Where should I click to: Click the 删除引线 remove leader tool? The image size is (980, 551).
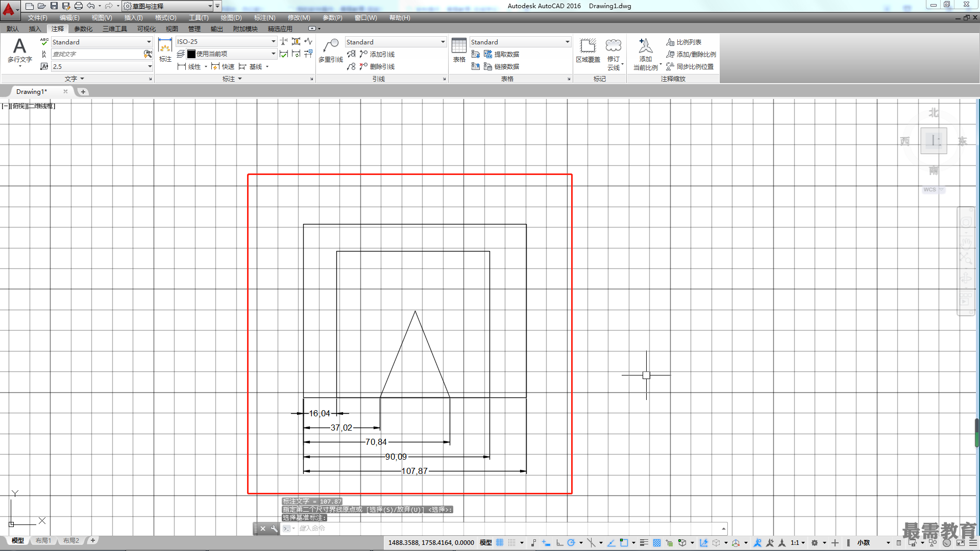point(377,67)
